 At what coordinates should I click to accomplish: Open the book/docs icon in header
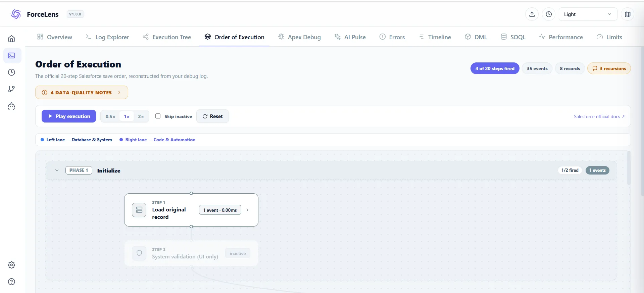pyautogui.click(x=628, y=14)
